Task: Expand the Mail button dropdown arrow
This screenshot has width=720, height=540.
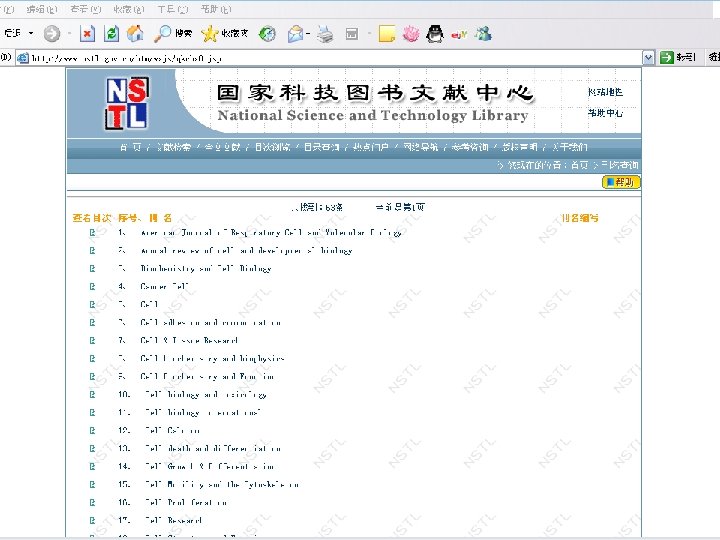Action: click(x=308, y=34)
